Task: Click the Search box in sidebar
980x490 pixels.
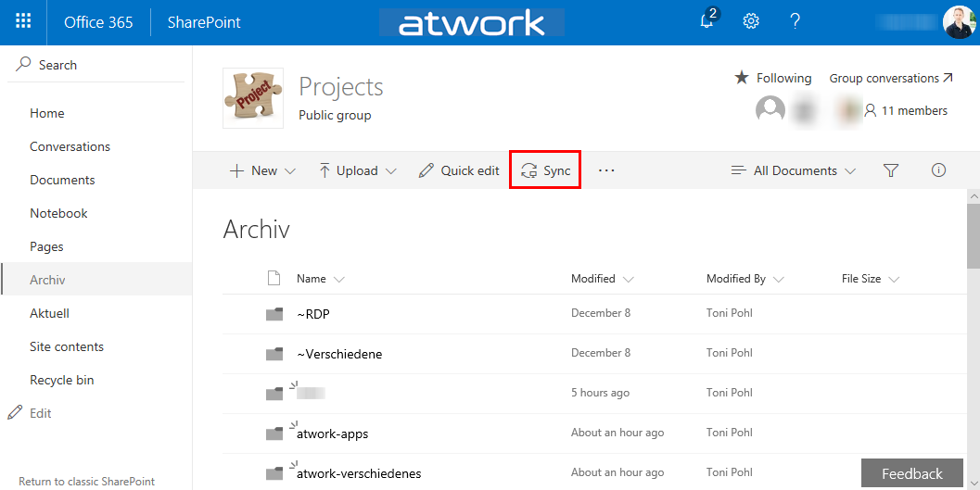Action: [96, 64]
